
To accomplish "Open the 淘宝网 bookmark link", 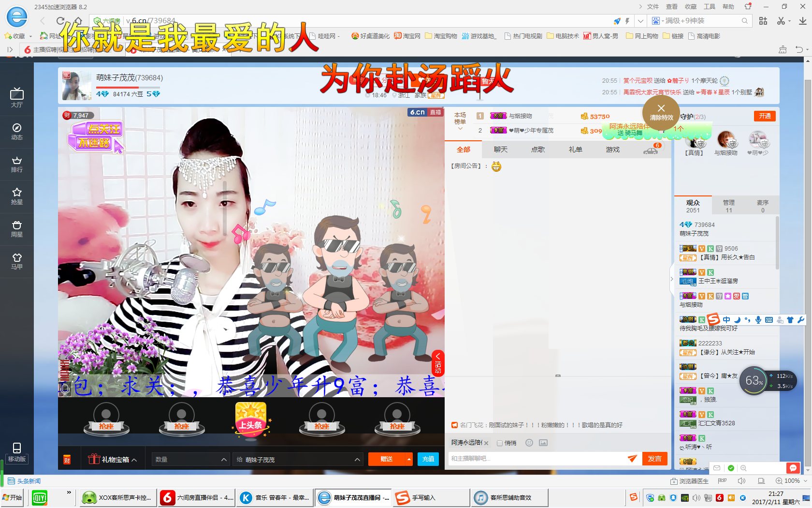I will pyautogui.click(x=407, y=36).
